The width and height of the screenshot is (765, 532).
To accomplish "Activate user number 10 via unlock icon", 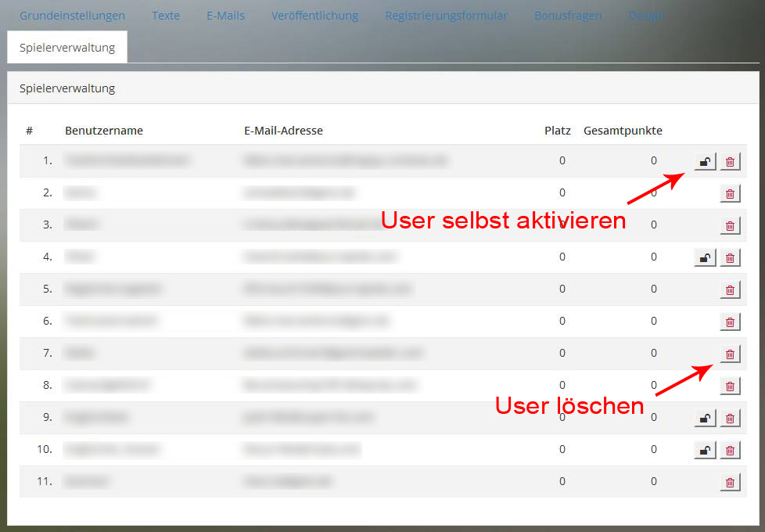I will pos(705,450).
